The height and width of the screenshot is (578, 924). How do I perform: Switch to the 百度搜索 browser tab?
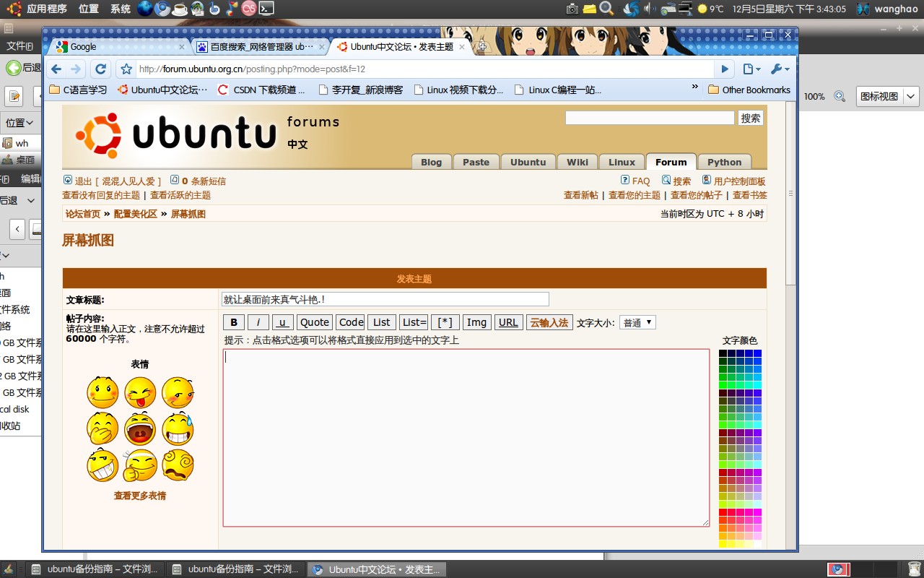click(261, 46)
